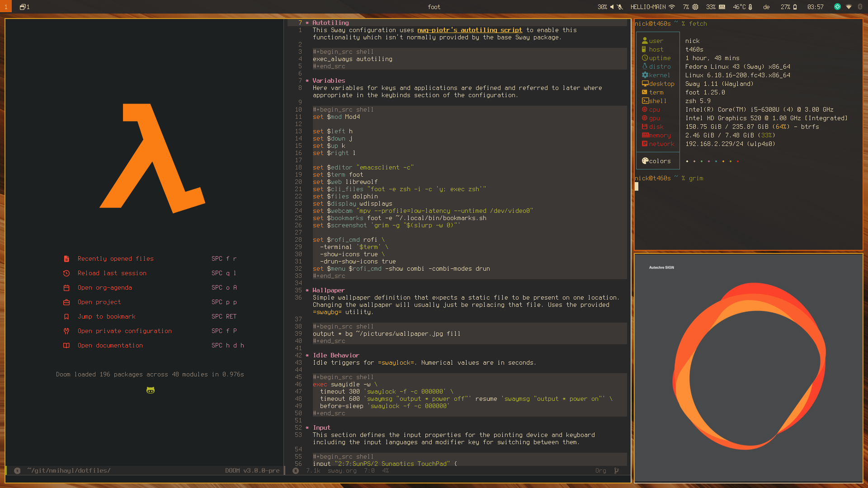Click the green sync tray icon
Viewport: 868px width, 488px height.
(837, 7)
